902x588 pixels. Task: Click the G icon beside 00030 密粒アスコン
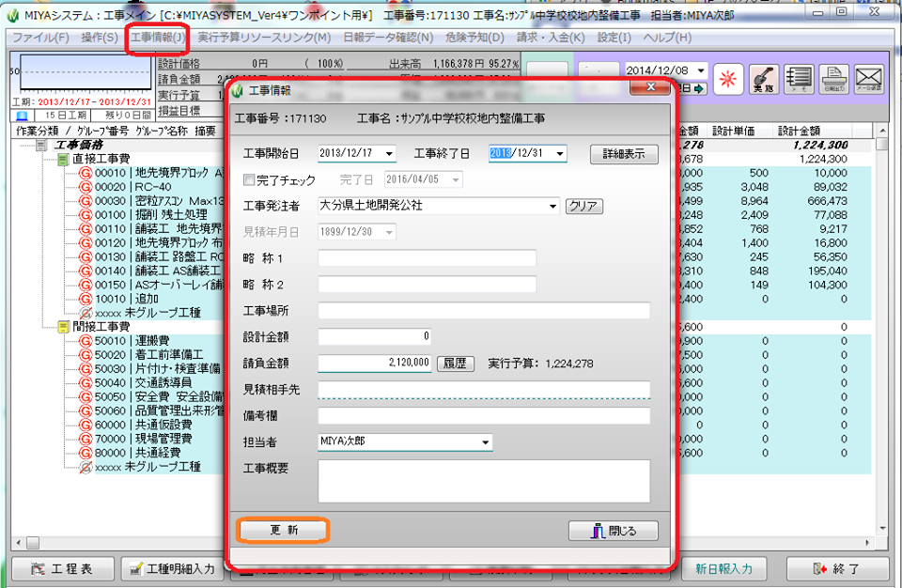pyautogui.click(x=86, y=201)
